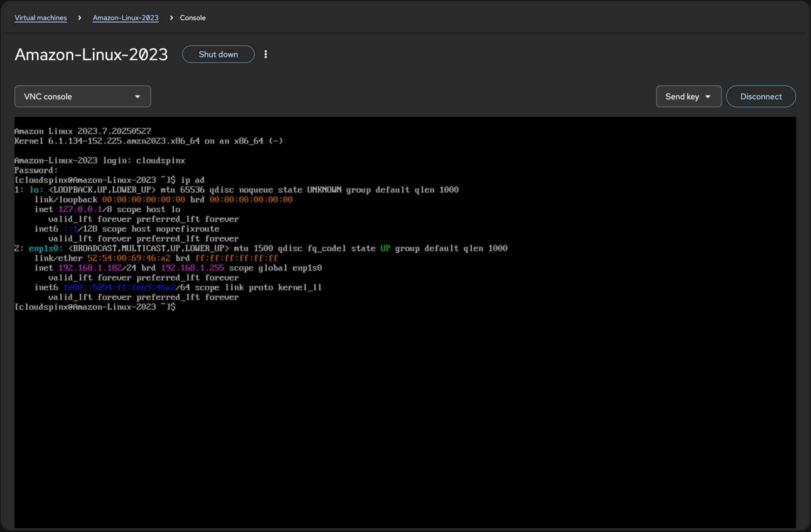
Task: Click the cloudspinx shell prompt line
Action: coord(95,307)
